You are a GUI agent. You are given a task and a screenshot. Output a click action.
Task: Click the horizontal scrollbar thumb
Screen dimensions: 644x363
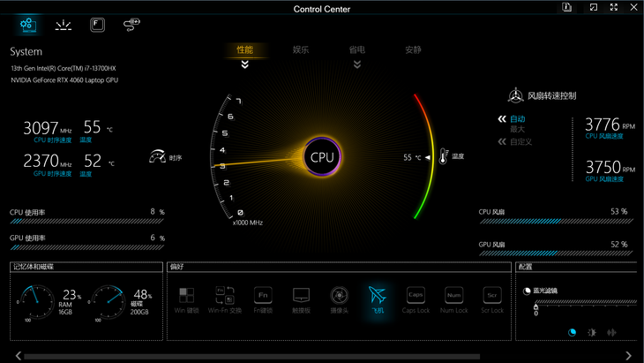[x=251, y=357]
